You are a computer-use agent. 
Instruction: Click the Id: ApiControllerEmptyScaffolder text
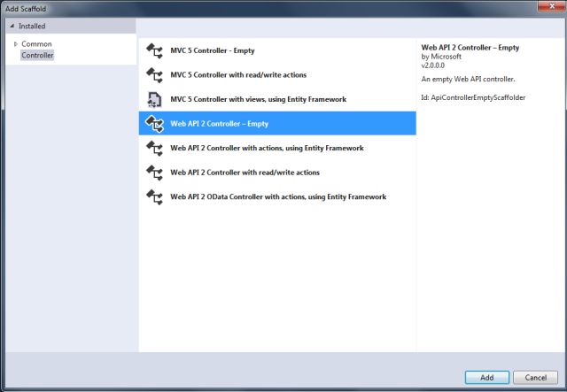[473, 97]
